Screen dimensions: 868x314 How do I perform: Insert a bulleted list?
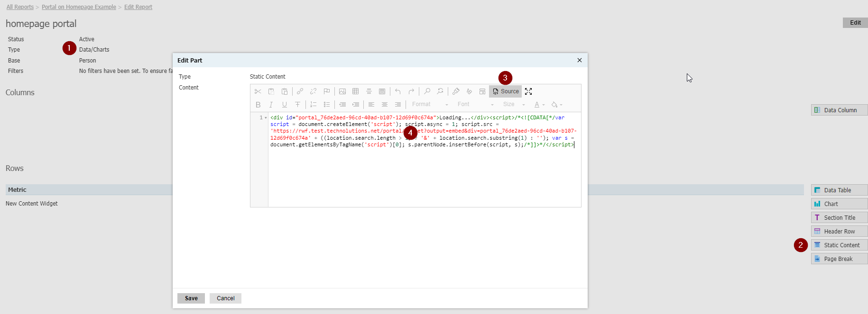[x=327, y=105]
